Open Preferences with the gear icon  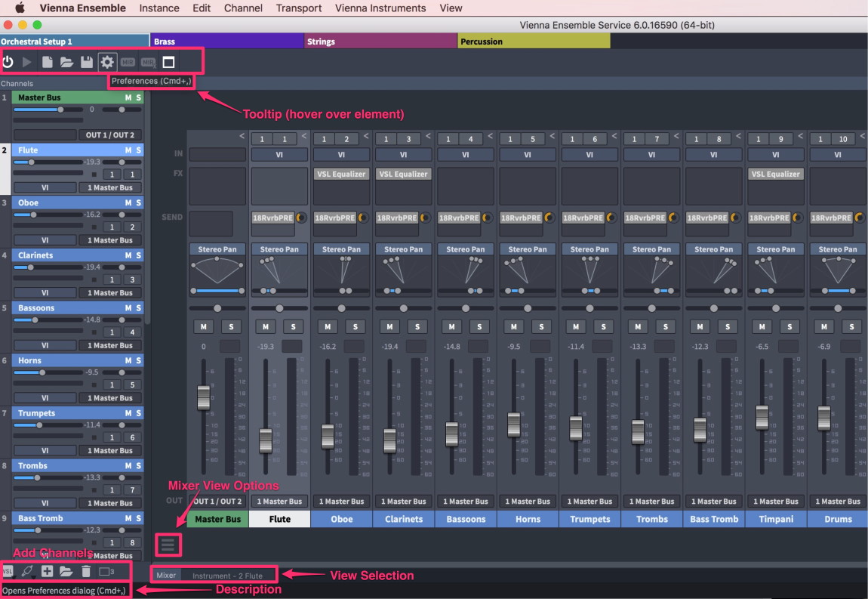[x=107, y=61]
